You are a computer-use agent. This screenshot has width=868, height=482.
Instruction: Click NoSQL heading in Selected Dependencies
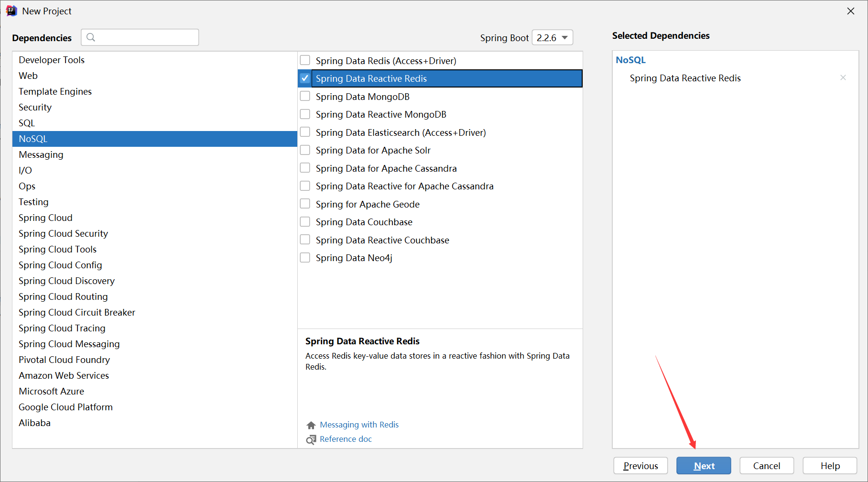pos(630,60)
